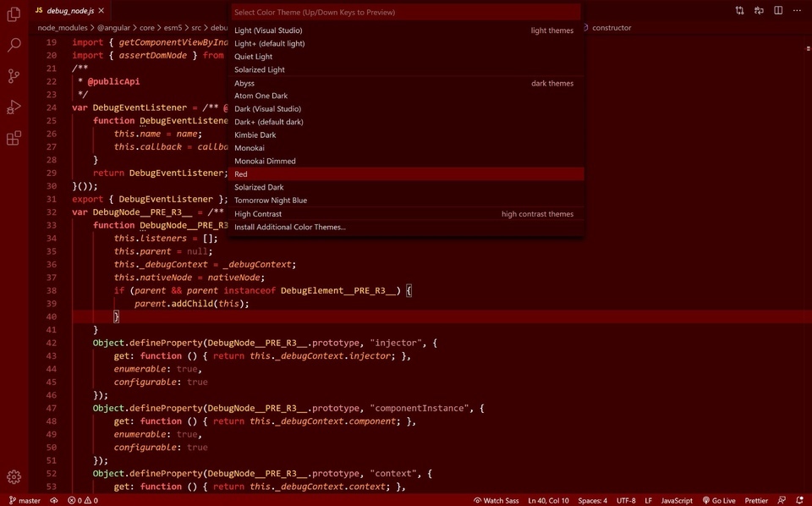Split the editor to the right

pyautogui.click(x=778, y=11)
